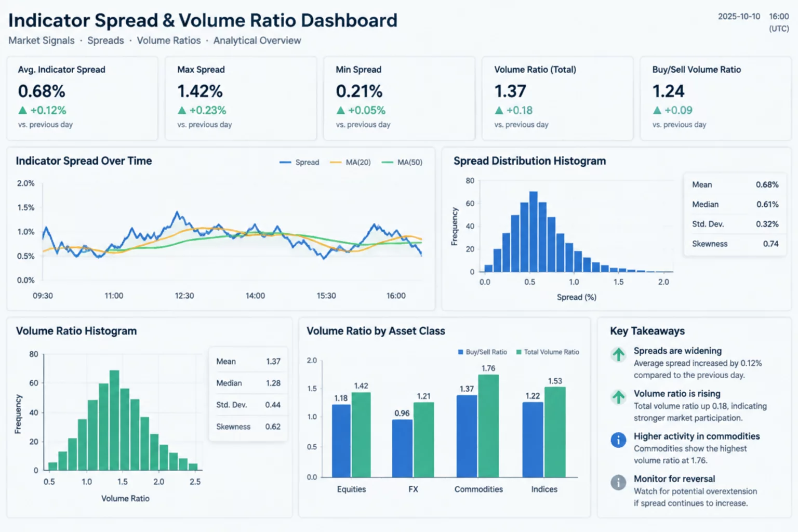Click green up arrow beside 'Spreads are widening'
The width and height of the screenshot is (798, 532).
click(x=618, y=355)
